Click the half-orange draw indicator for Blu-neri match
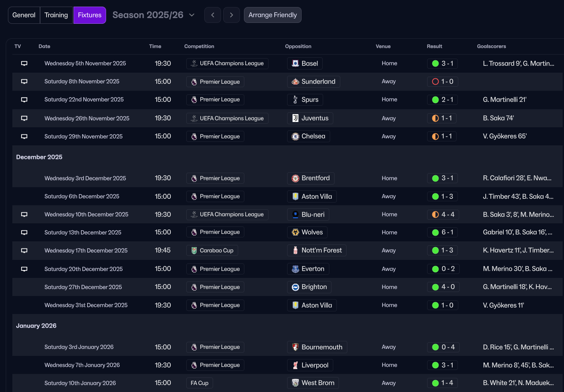The width and height of the screenshot is (564, 392). 435,214
